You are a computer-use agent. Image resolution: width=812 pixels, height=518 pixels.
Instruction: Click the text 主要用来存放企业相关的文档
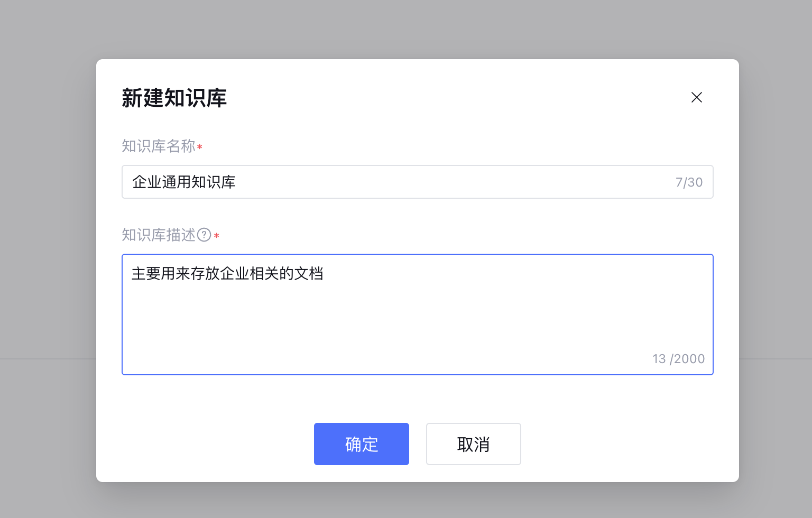click(228, 274)
